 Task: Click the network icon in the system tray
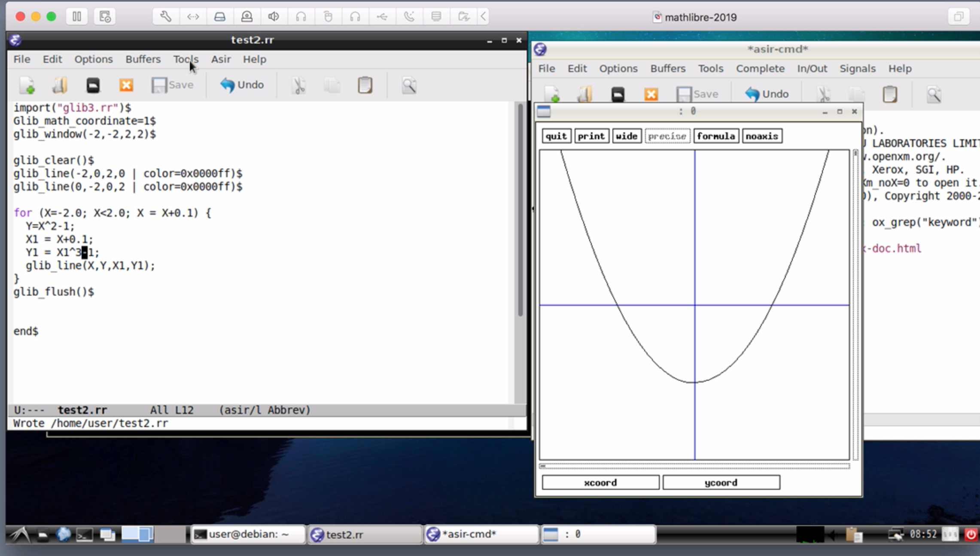(x=896, y=535)
